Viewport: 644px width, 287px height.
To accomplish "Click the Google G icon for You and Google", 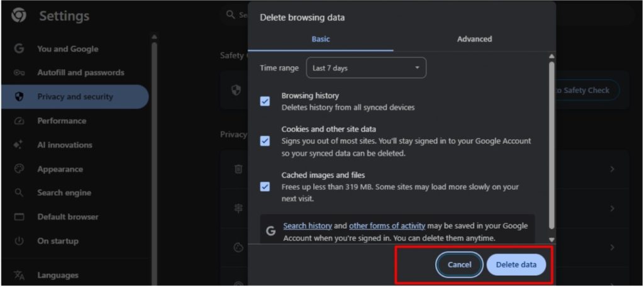I will [18, 49].
